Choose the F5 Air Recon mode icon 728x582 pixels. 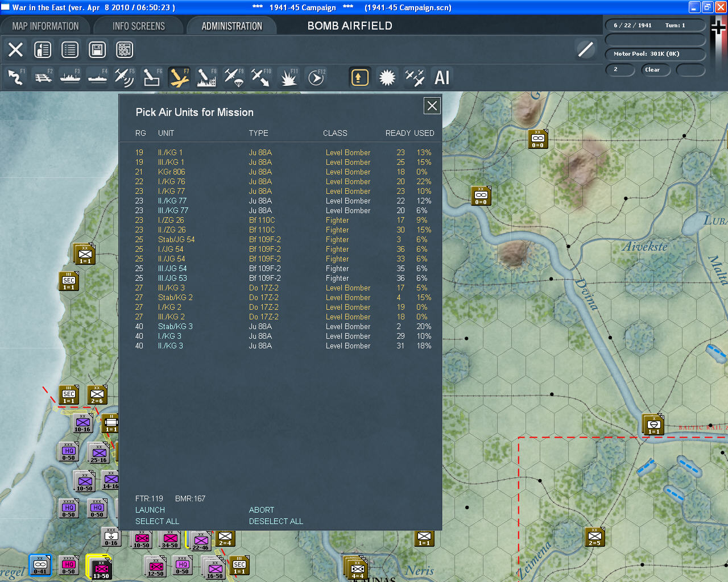tap(125, 77)
